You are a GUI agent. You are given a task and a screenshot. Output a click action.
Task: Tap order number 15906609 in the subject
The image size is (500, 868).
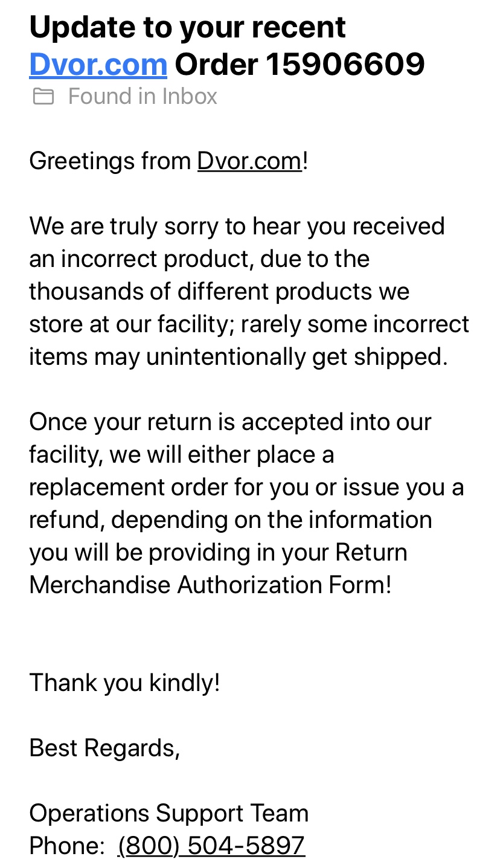[345, 64]
